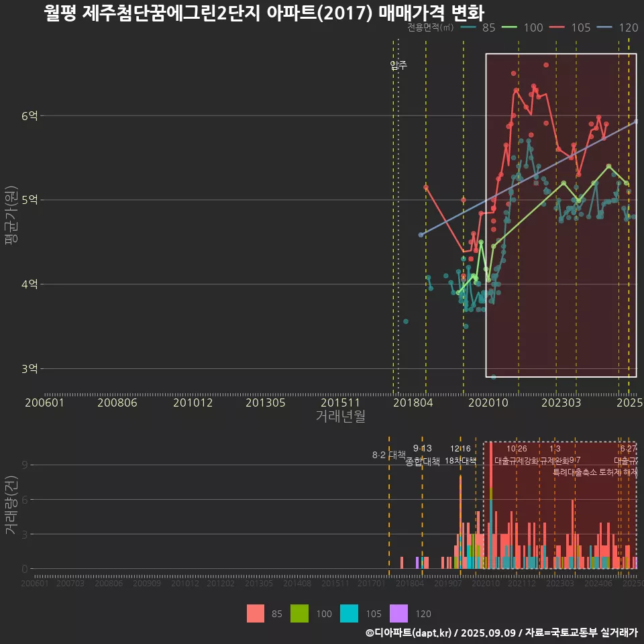Click the 6억 price axis label
Screen dimensions: 644x644
click(x=30, y=116)
